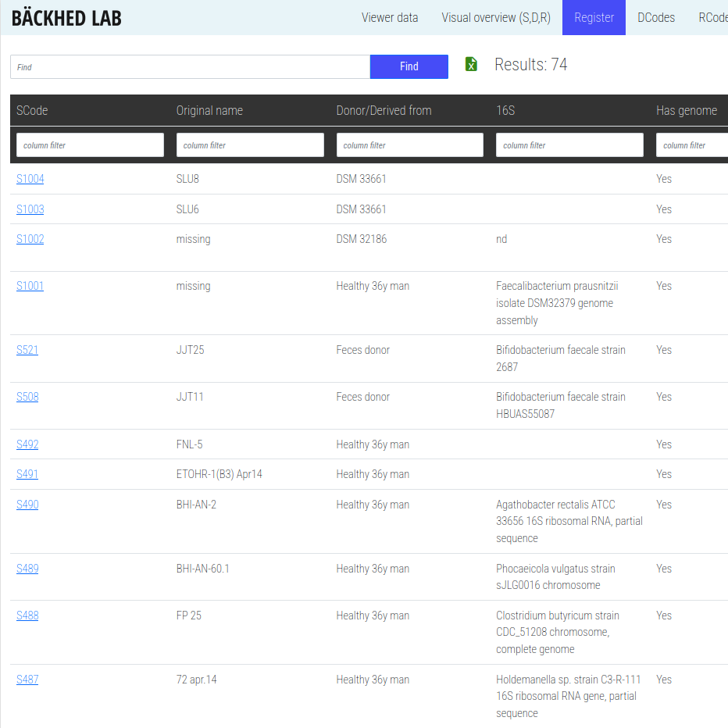Click the Original name column header

click(209, 111)
